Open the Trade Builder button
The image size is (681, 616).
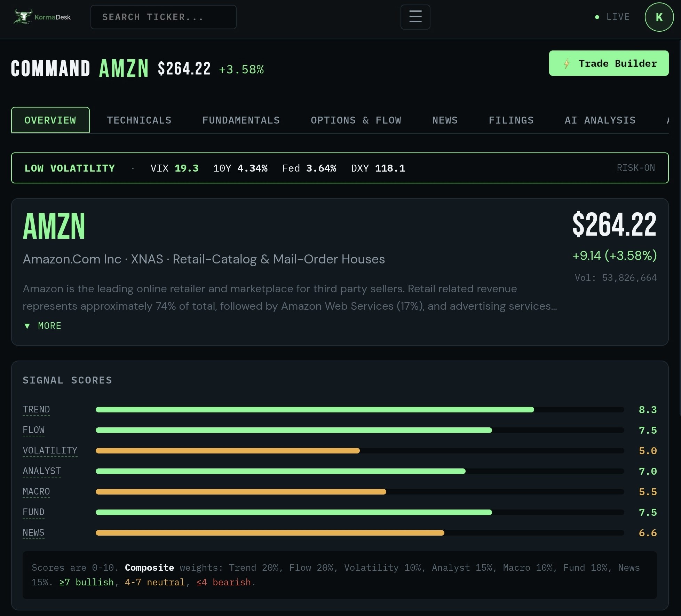tap(609, 63)
